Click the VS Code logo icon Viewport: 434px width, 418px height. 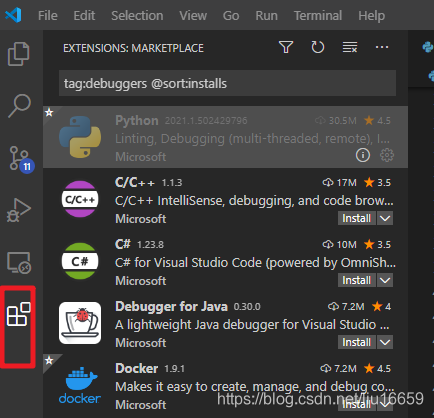coord(13,15)
